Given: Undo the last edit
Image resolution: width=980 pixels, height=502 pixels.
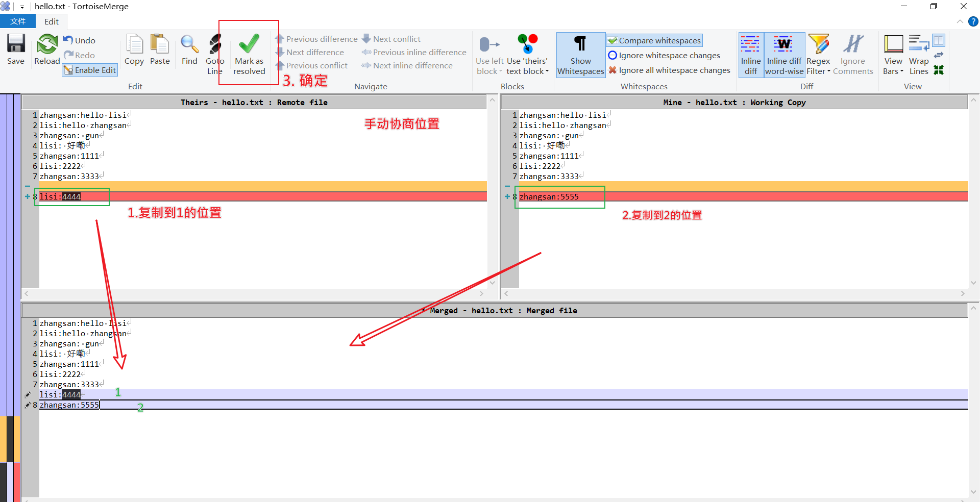Looking at the screenshot, I should (79, 40).
